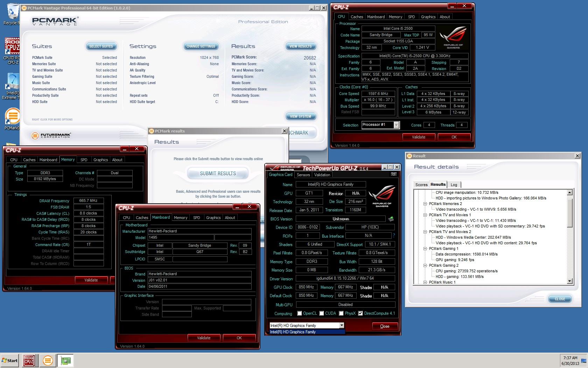Click the GPU-Z Name field
The width and height of the screenshot is (588, 368).
(331, 184)
